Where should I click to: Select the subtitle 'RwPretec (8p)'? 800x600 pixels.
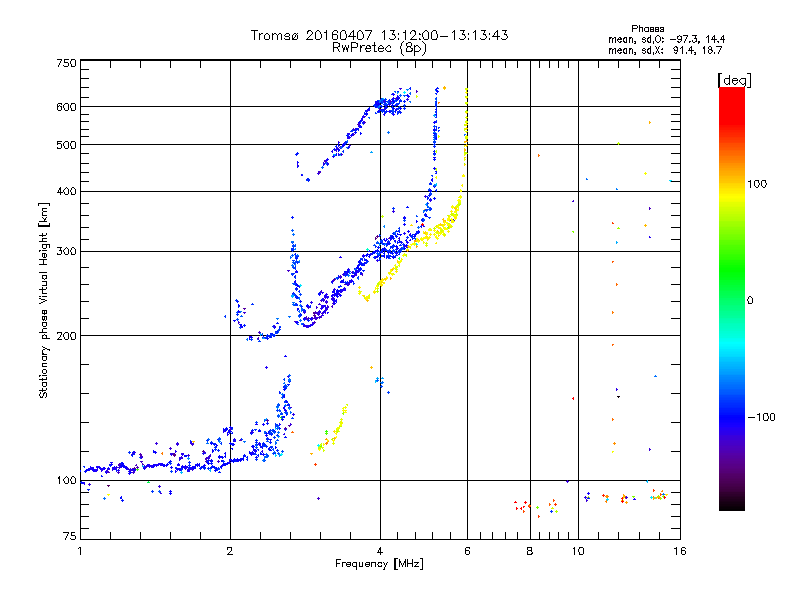[x=379, y=48]
